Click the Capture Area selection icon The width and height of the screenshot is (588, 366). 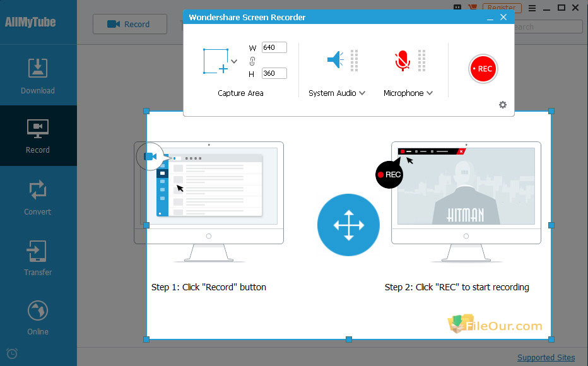pos(216,61)
